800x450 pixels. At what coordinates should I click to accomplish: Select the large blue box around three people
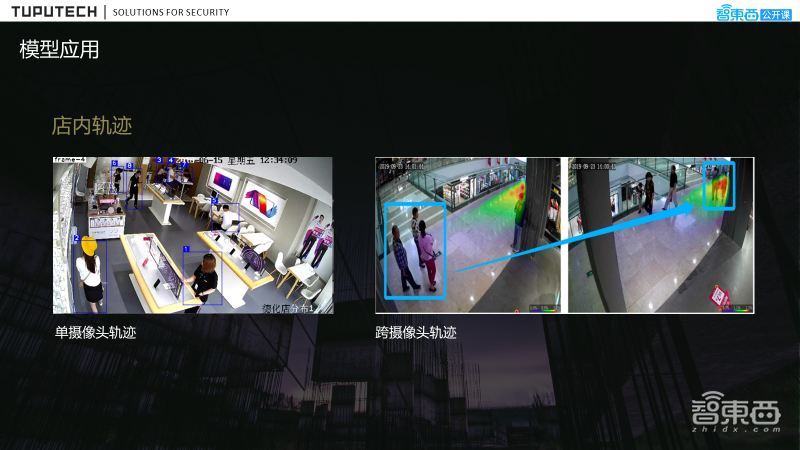click(415, 250)
